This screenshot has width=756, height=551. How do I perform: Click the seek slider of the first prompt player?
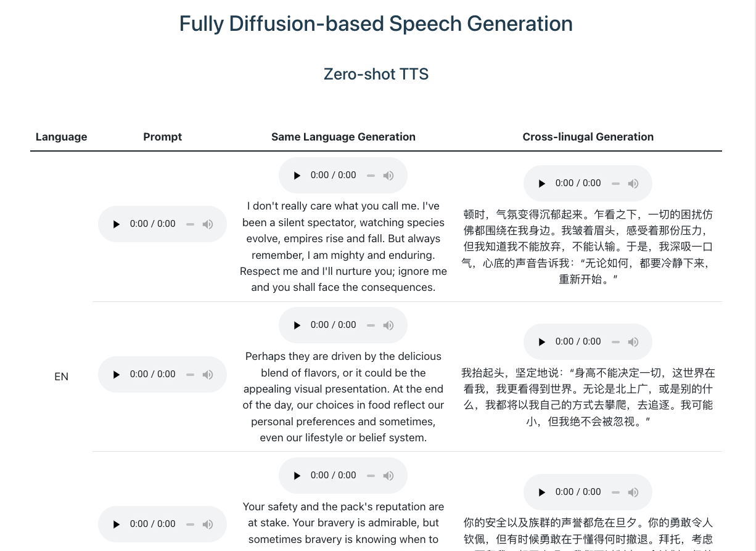pos(190,224)
